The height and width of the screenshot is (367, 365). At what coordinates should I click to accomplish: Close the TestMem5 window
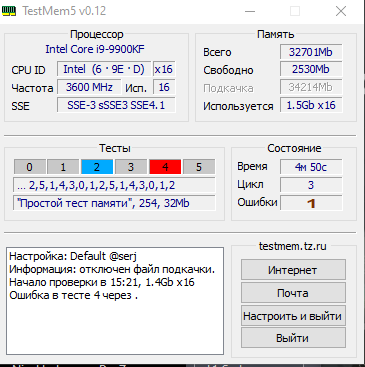coord(341,11)
